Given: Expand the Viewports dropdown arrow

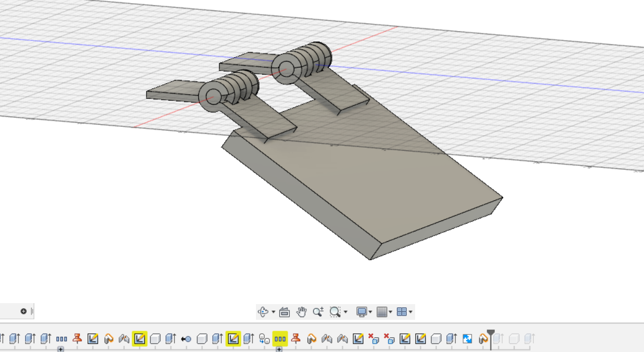Looking at the screenshot, I should coord(410,312).
